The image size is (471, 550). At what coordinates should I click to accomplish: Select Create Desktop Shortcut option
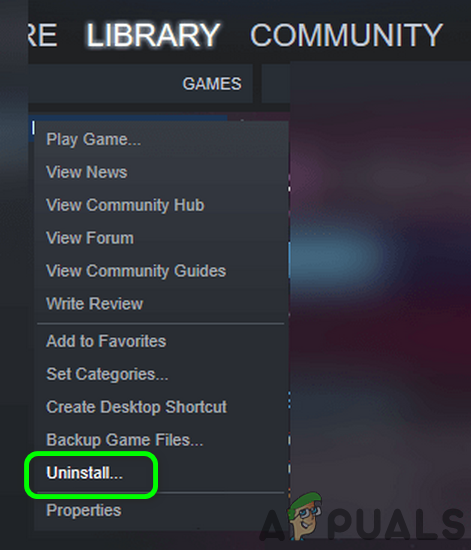(x=136, y=407)
